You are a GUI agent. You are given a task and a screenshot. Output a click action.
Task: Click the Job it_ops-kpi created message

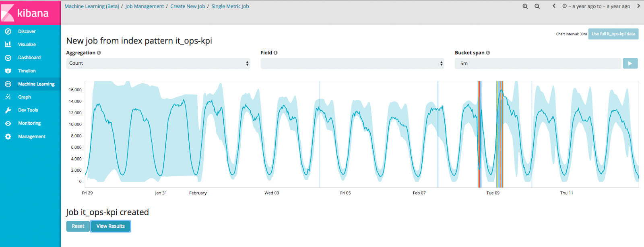[x=107, y=212]
